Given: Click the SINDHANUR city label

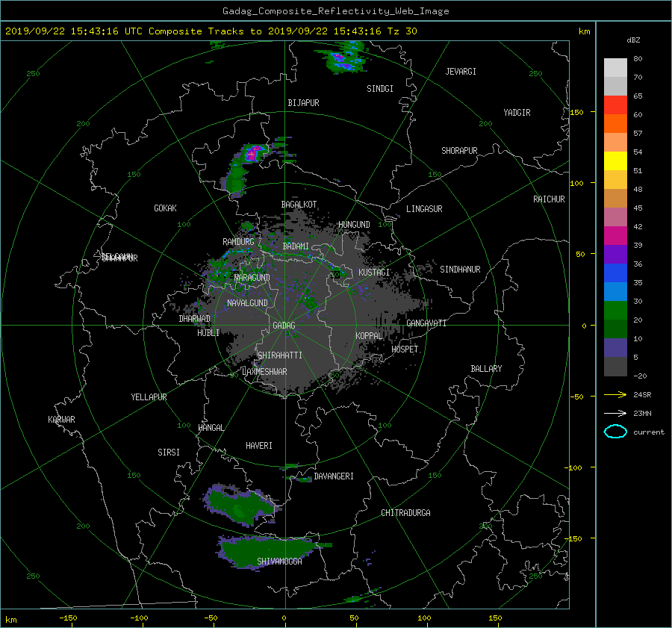Looking at the screenshot, I should point(460,270).
